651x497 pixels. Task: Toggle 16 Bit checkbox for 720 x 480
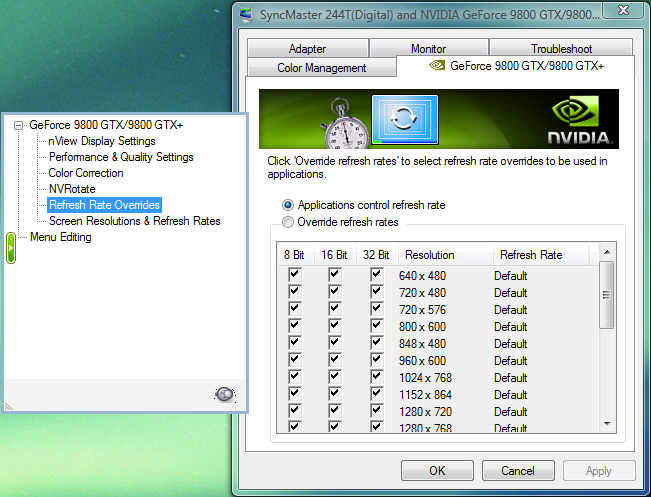pyautogui.click(x=335, y=291)
